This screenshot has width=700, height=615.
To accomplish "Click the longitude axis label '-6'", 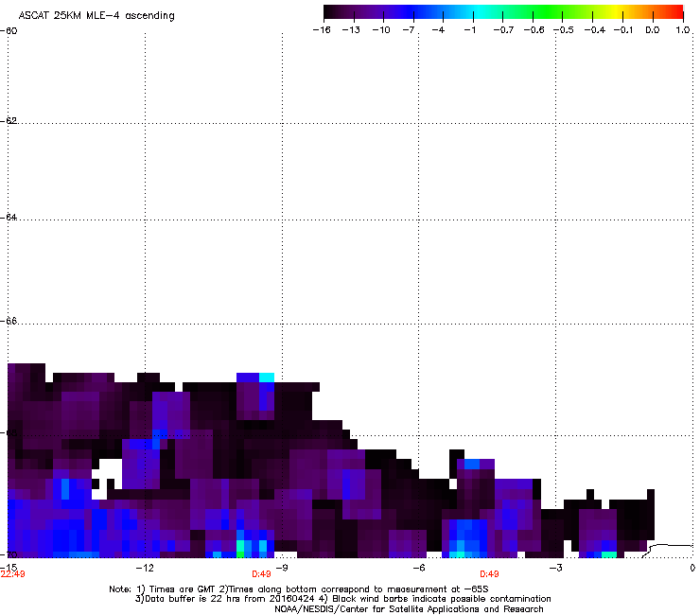I will [x=418, y=568].
